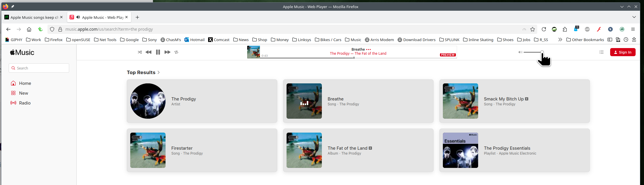Open the News bookmarks folder
Viewport: 644px width, 185px height.
pyautogui.click(x=241, y=40)
